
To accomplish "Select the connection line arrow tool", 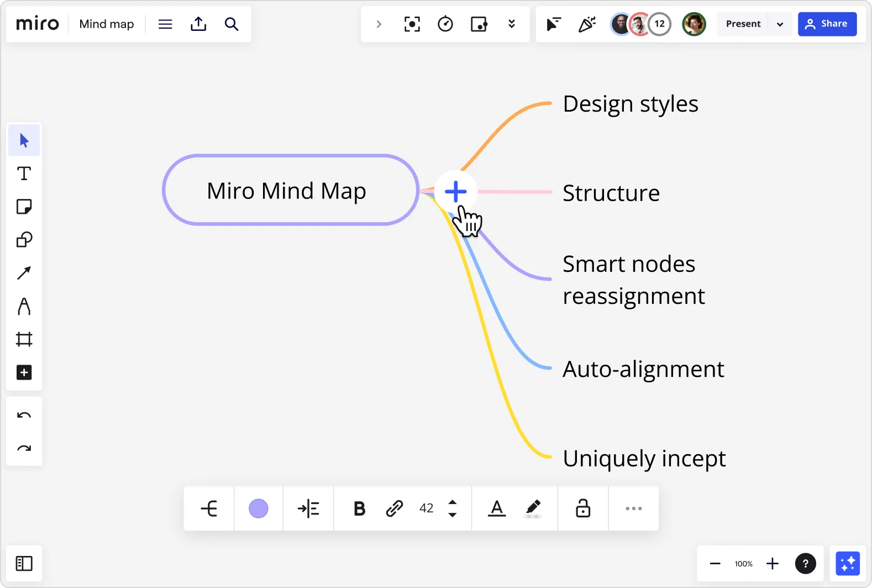I will pyautogui.click(x=24, y=273).
